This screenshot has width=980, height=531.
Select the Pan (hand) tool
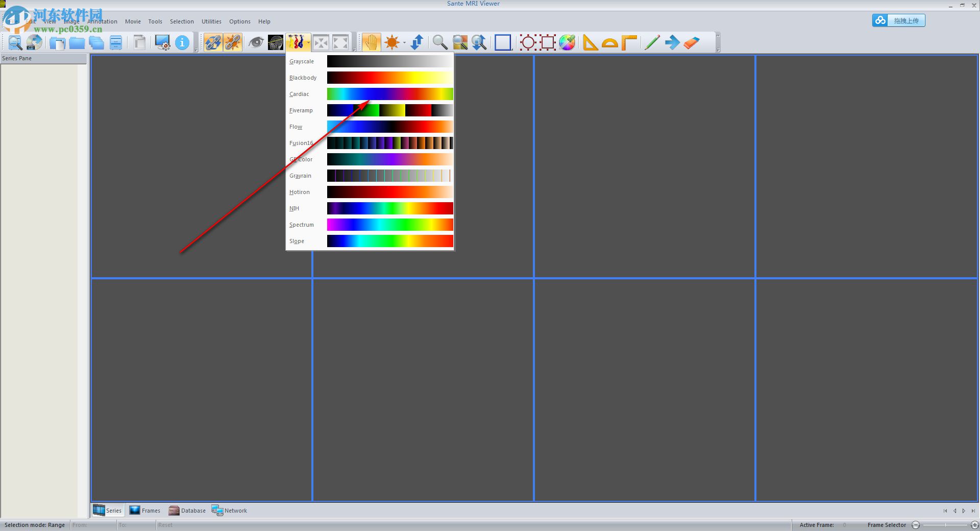tap(372, 42)
